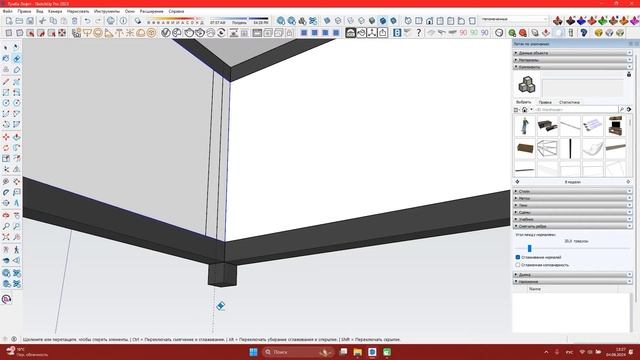This screenshot has height=360, width=640.
Task: Click the Zoom Extents tool
Action: [6, 237]
